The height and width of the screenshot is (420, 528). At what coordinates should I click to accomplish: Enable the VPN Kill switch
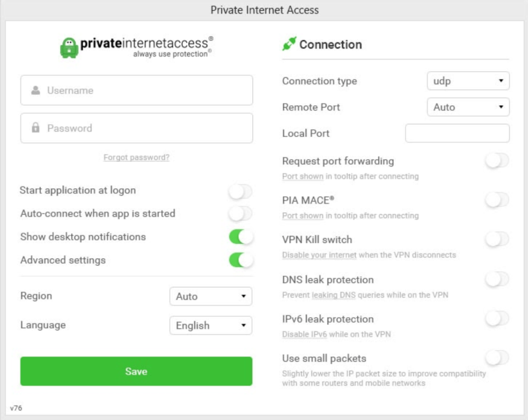tap(497, 240)
